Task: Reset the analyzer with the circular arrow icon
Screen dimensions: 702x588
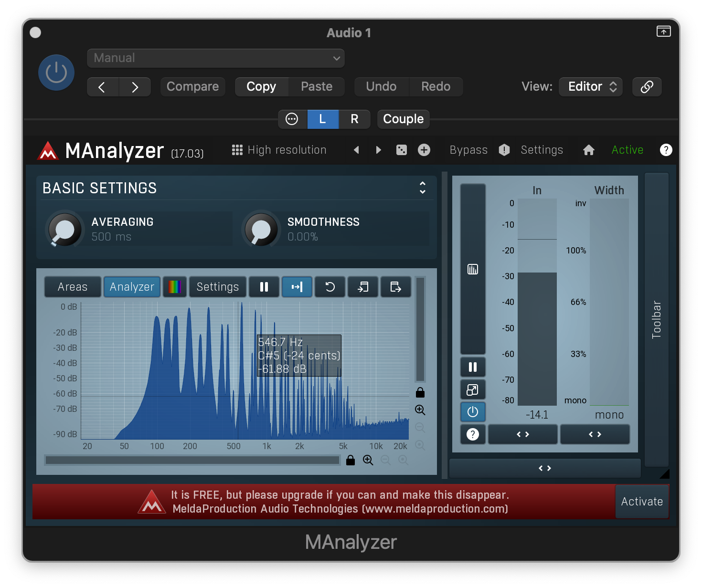Action: 330,287
